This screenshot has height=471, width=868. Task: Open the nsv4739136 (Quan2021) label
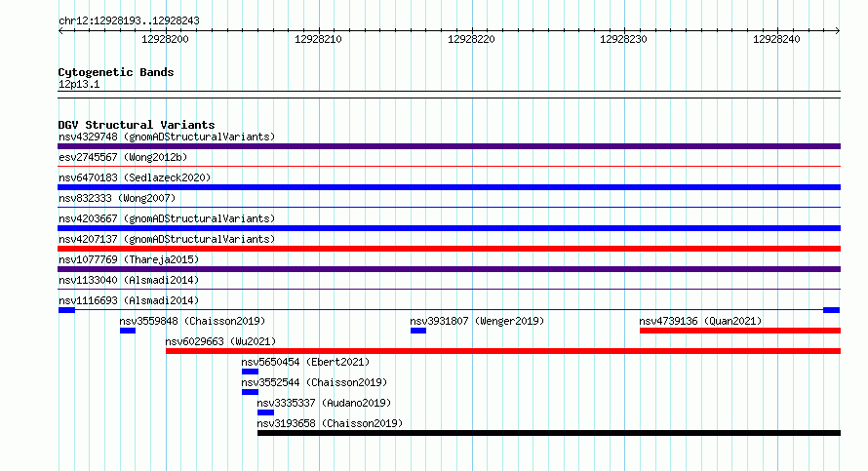coord(700,321)
